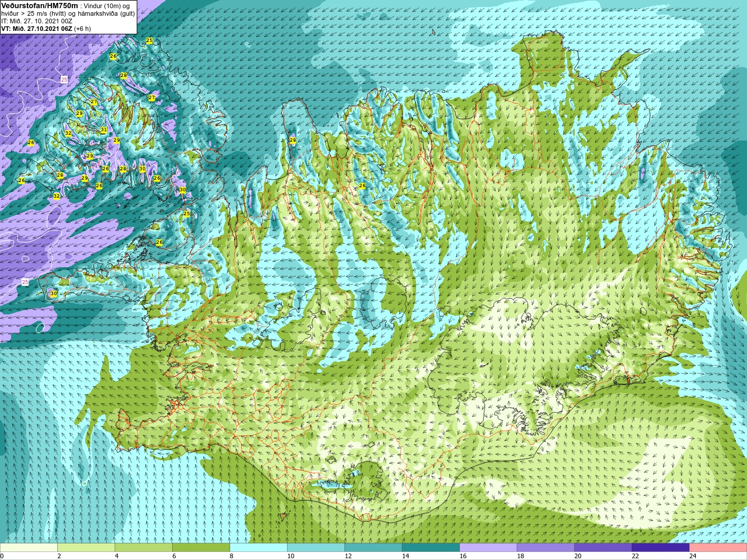Click the legend tick label '0'

[x=2, y=556]
